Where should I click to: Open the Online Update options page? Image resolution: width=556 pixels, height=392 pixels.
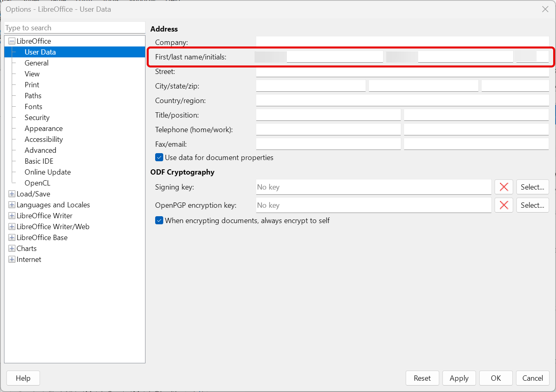click(48, 172)
